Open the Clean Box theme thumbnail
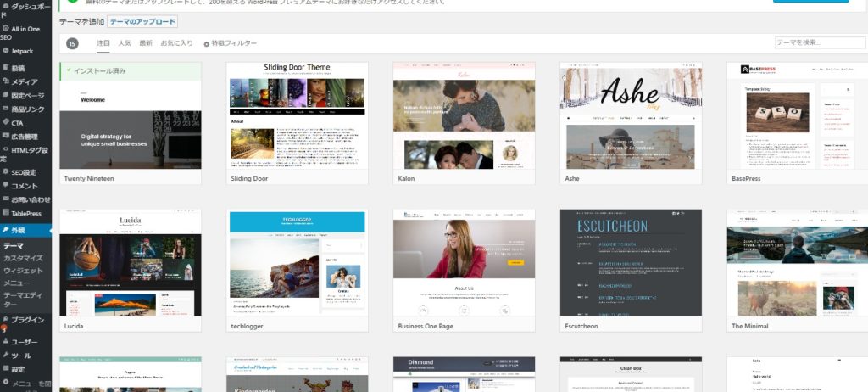 point(631,374)
